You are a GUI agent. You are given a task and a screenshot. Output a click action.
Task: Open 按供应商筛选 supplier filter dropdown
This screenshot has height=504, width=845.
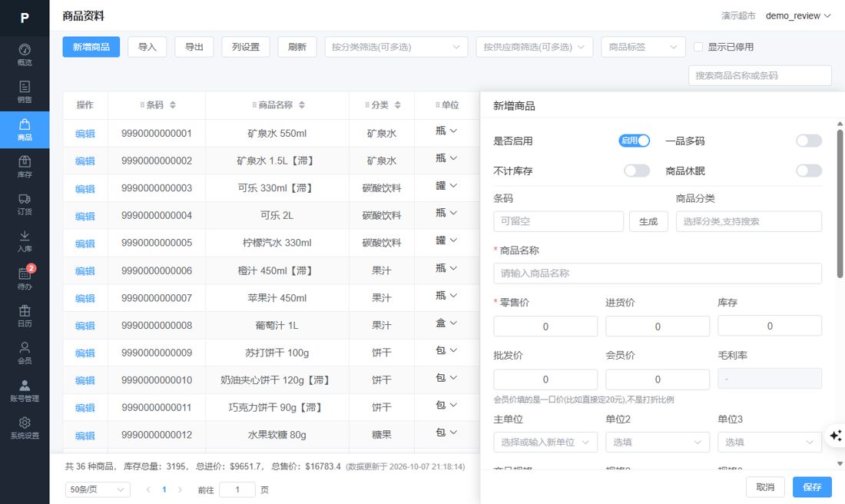point(534,47)
